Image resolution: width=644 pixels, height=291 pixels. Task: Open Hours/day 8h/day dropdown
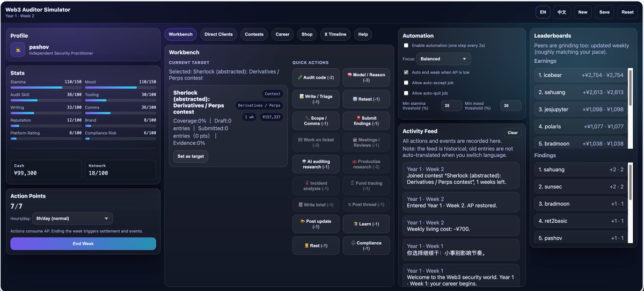72,219
